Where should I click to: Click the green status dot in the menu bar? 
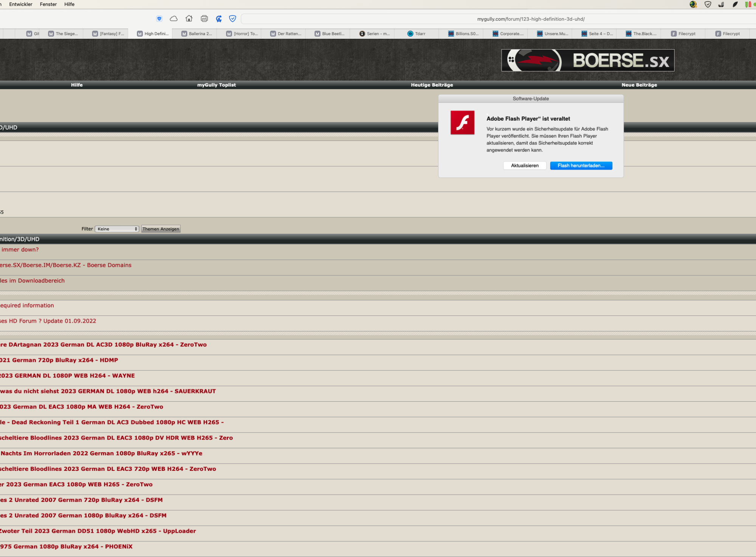tap(755, 5)
